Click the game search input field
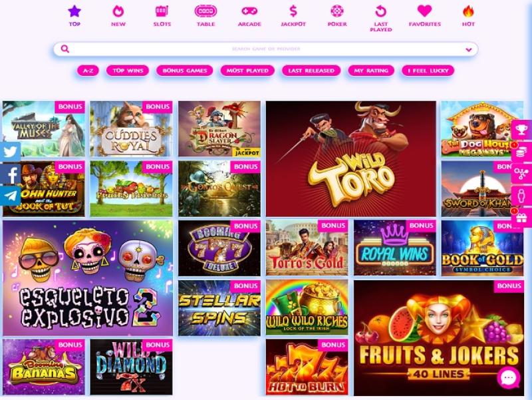Screen dimensions: 532x400 265,49
